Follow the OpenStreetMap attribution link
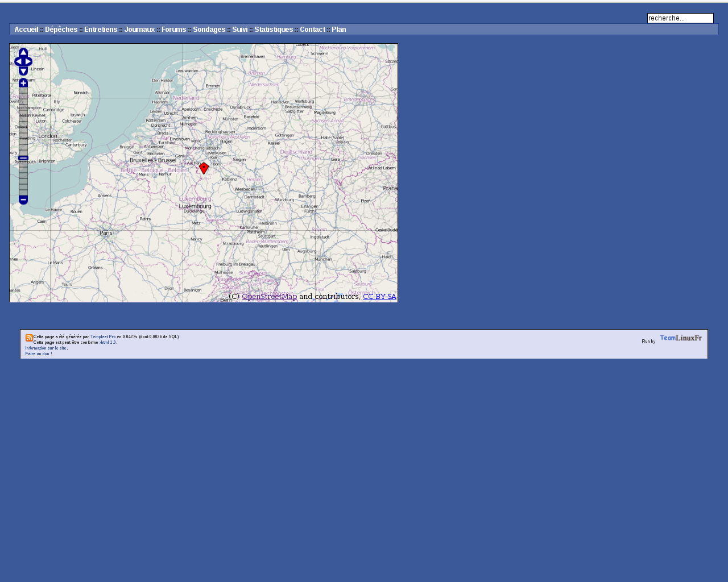 pyautogui.click(x=269, y=296)
